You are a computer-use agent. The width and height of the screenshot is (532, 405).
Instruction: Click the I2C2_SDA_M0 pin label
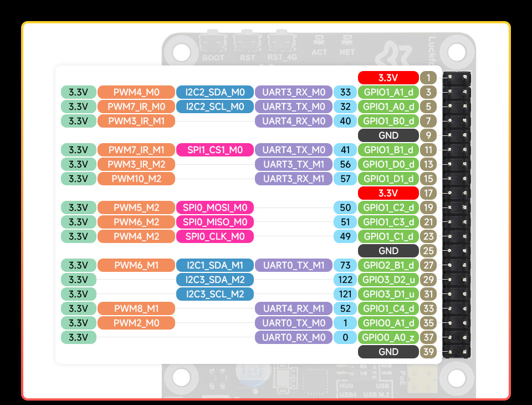(214, 92)
